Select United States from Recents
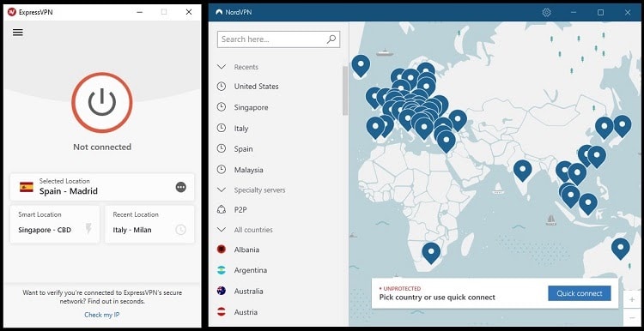This screenshot has height=331, width=644. [x=256, y=86]
